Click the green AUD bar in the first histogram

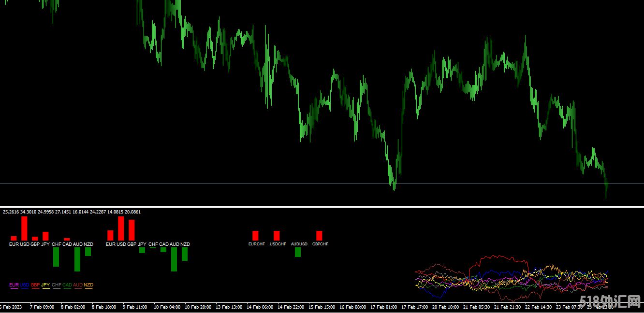pos(77,259)
